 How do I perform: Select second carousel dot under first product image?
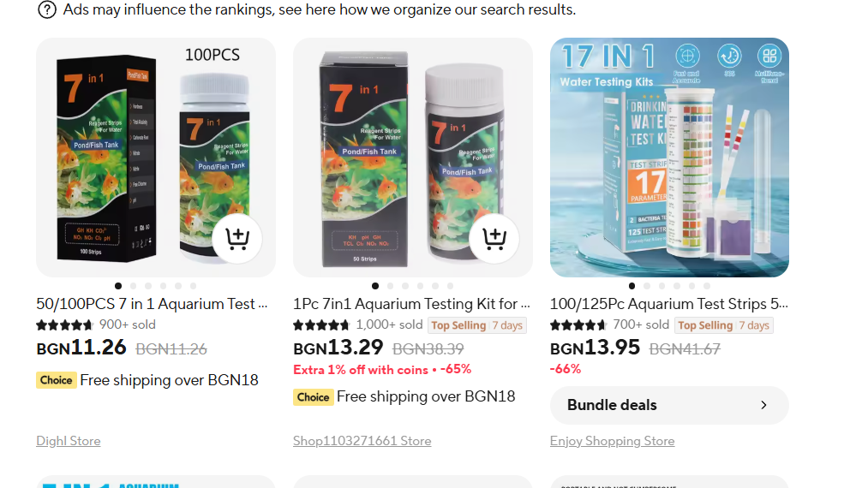pos(134,286)
